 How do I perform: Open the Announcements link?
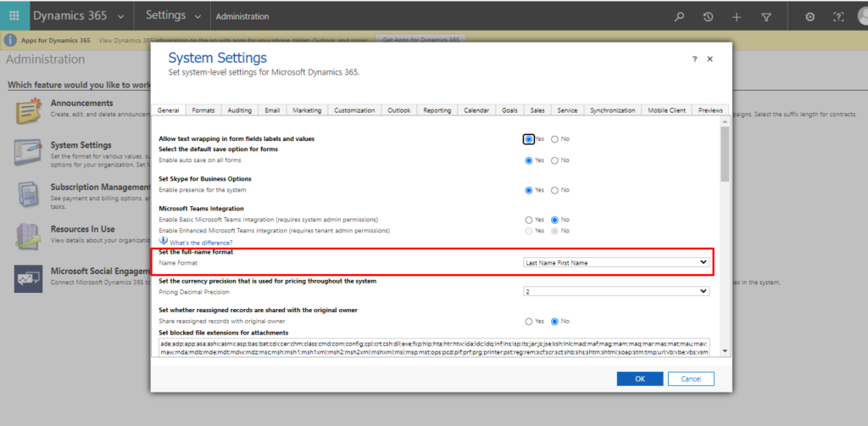82,103
